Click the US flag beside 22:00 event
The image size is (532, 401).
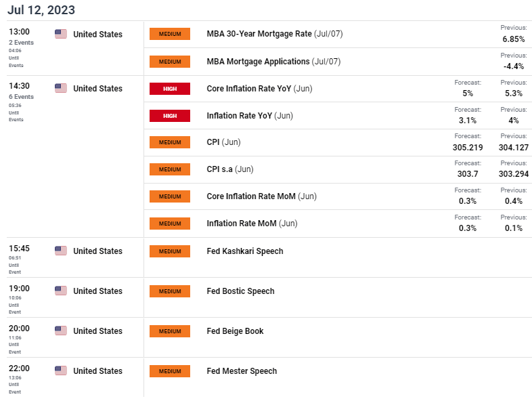click(x=61, y=371)
